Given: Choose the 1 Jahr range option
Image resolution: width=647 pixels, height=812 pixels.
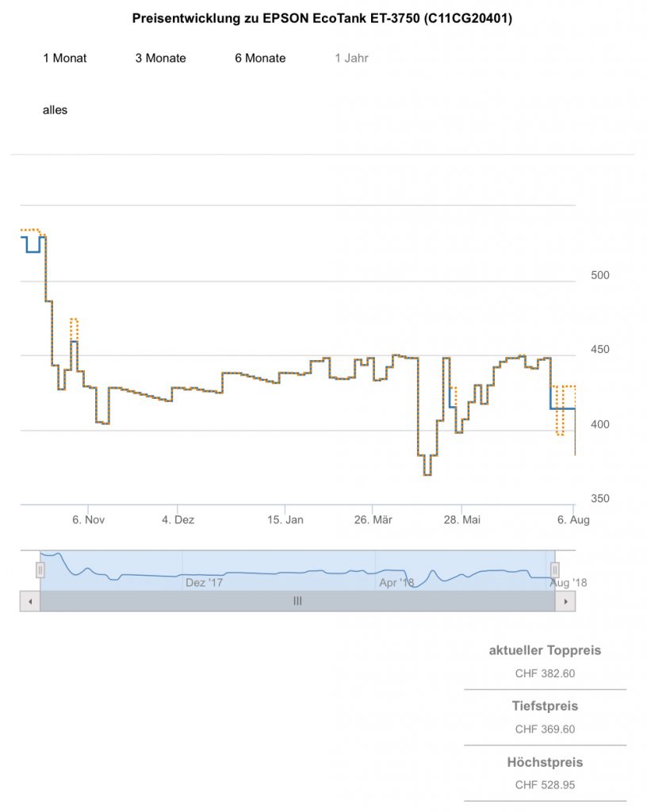Looking at the screenshot, I should [351, 58].
